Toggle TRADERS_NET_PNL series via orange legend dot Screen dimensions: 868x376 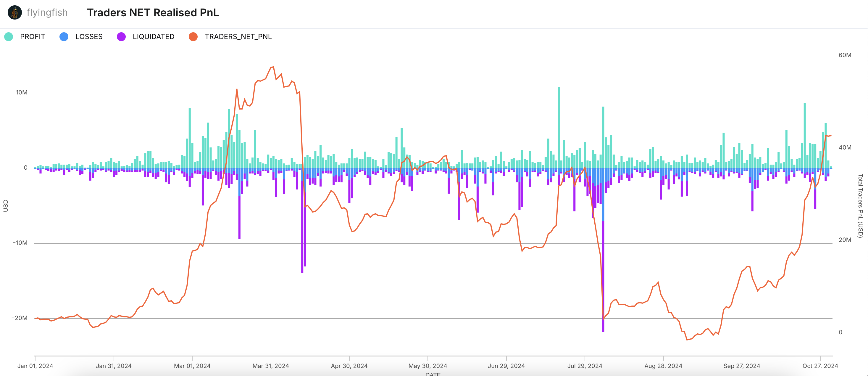pos(193,37)
